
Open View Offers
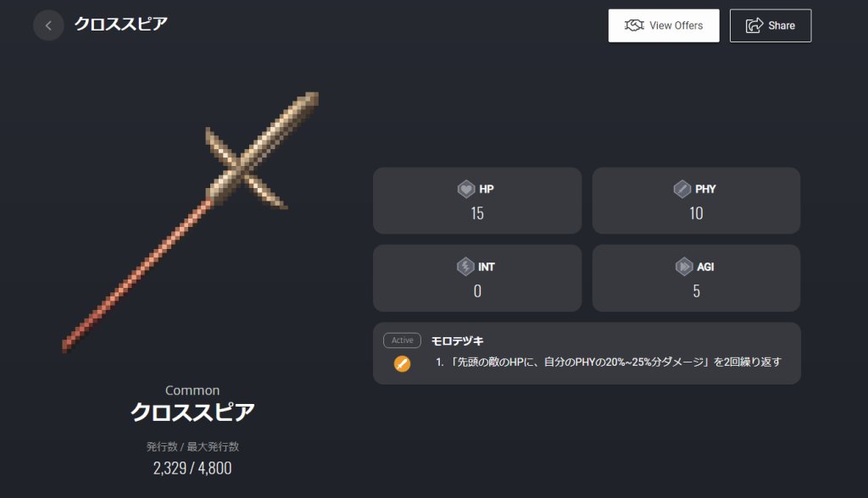click(x=664, y=25)
